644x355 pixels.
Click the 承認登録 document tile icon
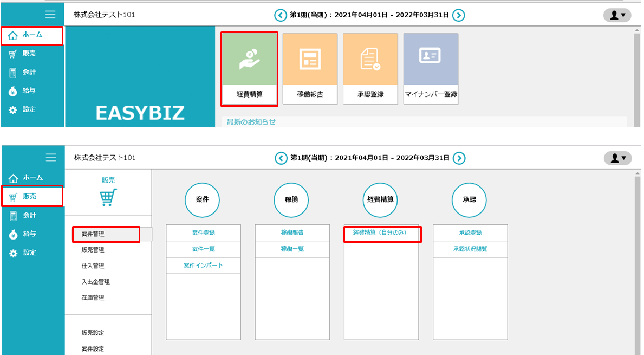pos(370,60)
